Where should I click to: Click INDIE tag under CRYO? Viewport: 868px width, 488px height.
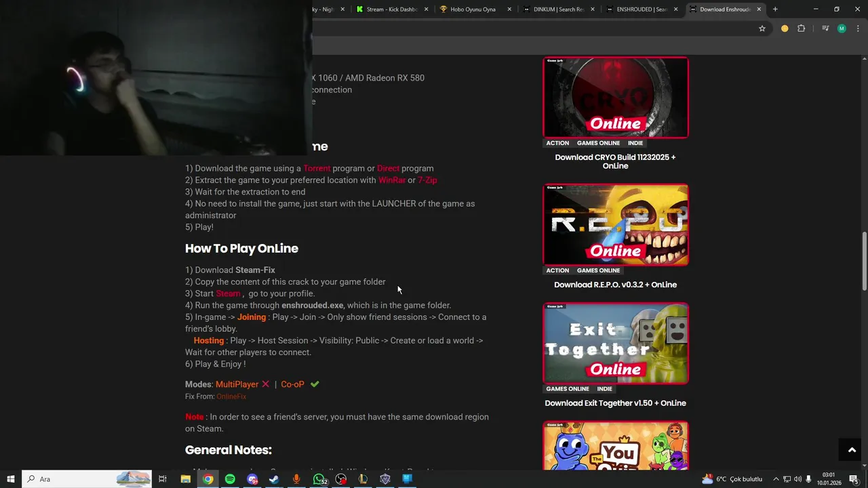coord(635,143)
